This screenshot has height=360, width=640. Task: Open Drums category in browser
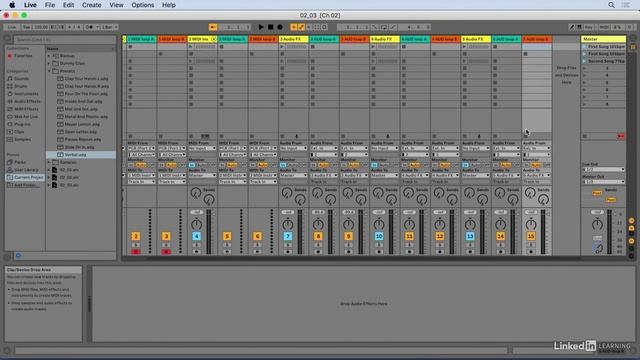click(21, 86)
